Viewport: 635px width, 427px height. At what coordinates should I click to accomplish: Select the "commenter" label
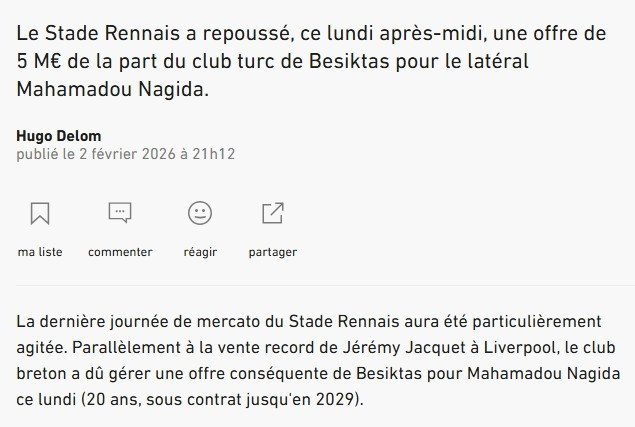pos(120,252)
